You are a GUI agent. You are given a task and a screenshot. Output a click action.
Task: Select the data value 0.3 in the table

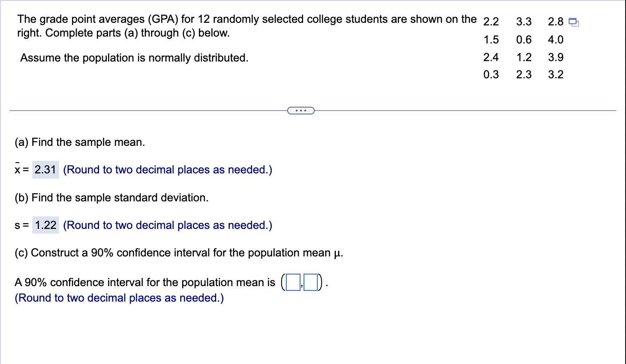(x=491, y=74)
